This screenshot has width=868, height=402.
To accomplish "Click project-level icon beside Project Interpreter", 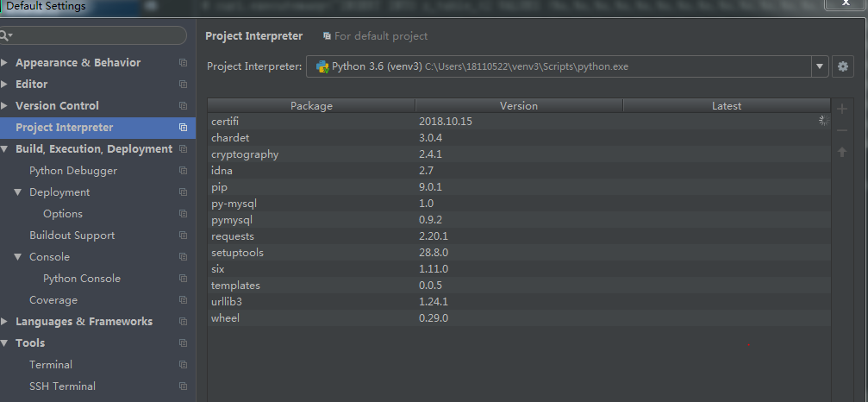I will 184,128.
